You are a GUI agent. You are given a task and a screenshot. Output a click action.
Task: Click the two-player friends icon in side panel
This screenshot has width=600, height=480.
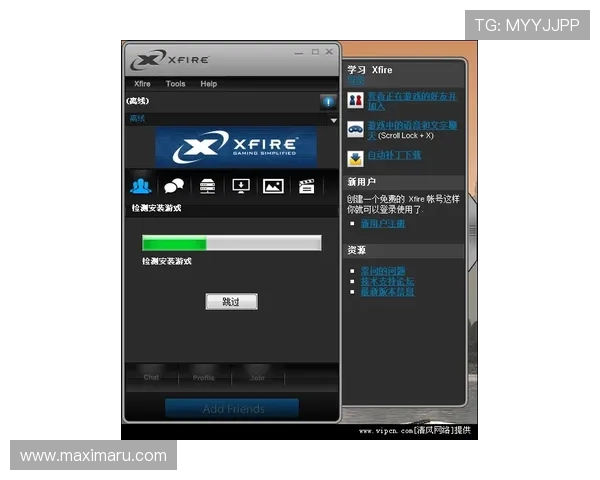click(355, 100)
